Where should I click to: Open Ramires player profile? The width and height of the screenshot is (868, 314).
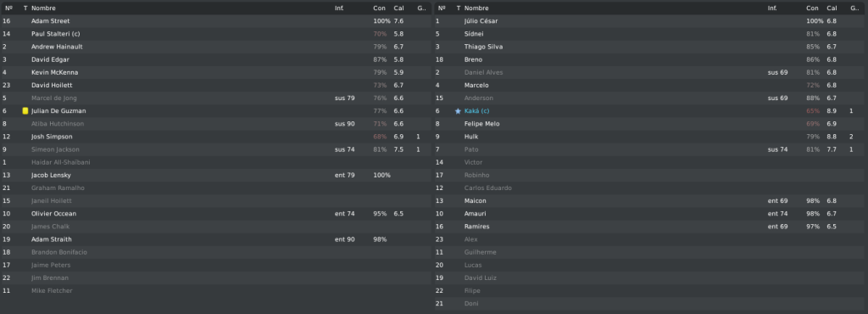(476, 226)
